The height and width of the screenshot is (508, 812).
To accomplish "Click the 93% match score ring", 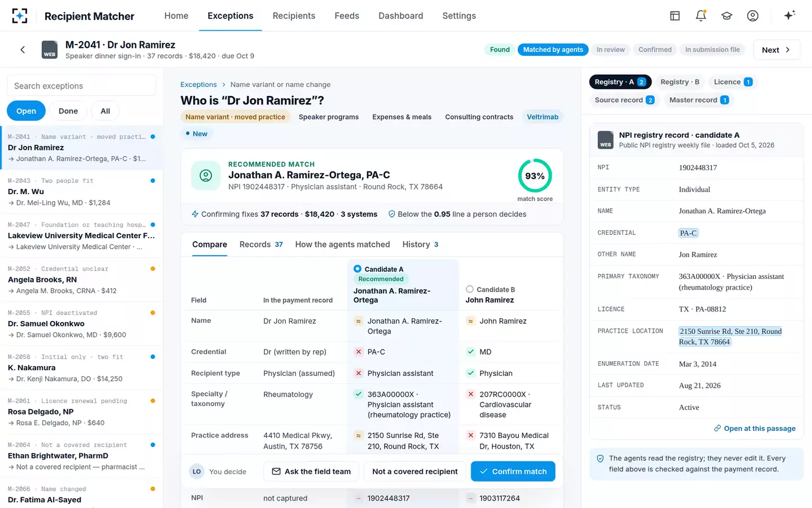I will pyautogui.click(x=535, y=176).
